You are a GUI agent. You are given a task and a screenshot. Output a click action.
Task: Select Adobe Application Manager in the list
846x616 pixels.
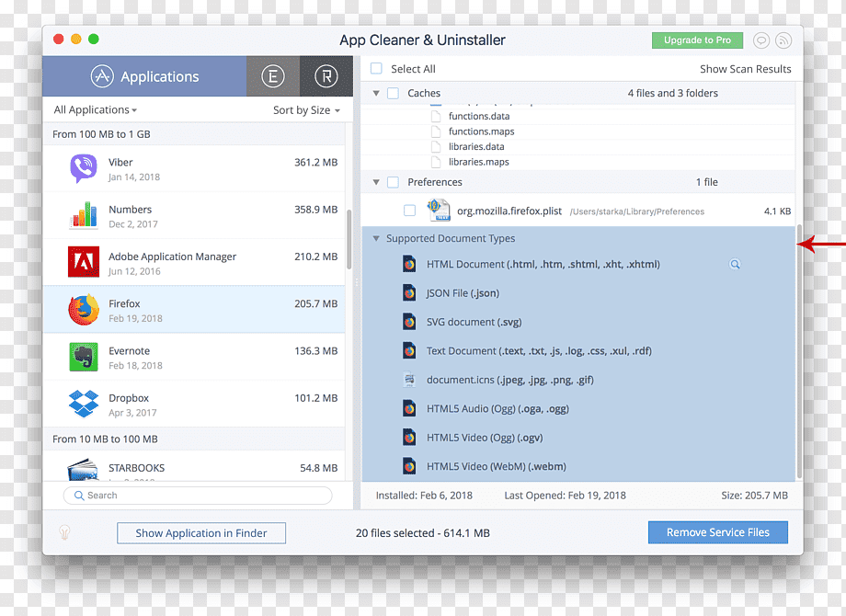point(194,263)
